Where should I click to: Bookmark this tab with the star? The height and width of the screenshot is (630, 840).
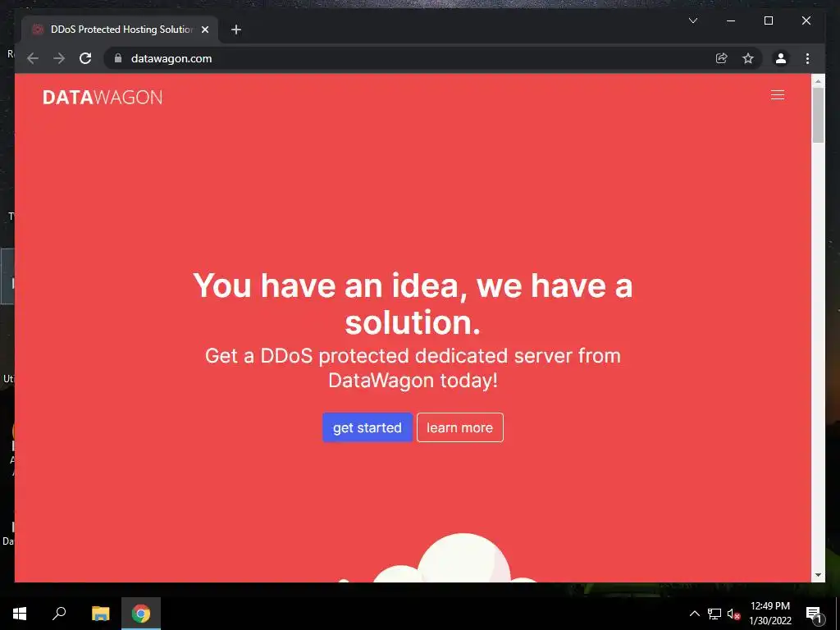[x=748, y=58]
